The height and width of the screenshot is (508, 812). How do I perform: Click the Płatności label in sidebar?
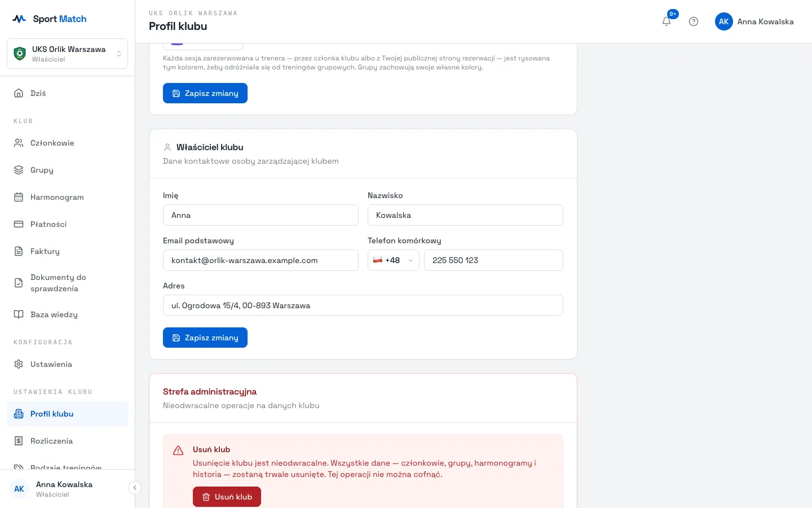[x=48, y=224]
